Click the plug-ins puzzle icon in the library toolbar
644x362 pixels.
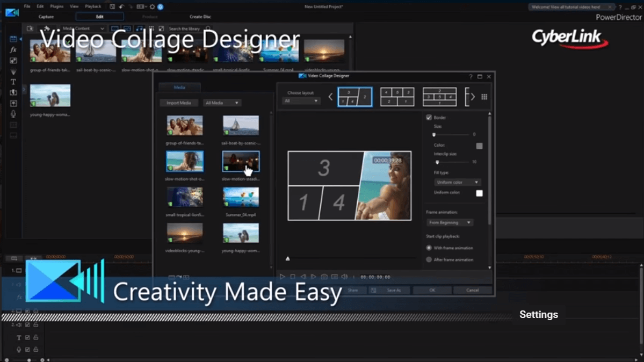tap(47, 28)
